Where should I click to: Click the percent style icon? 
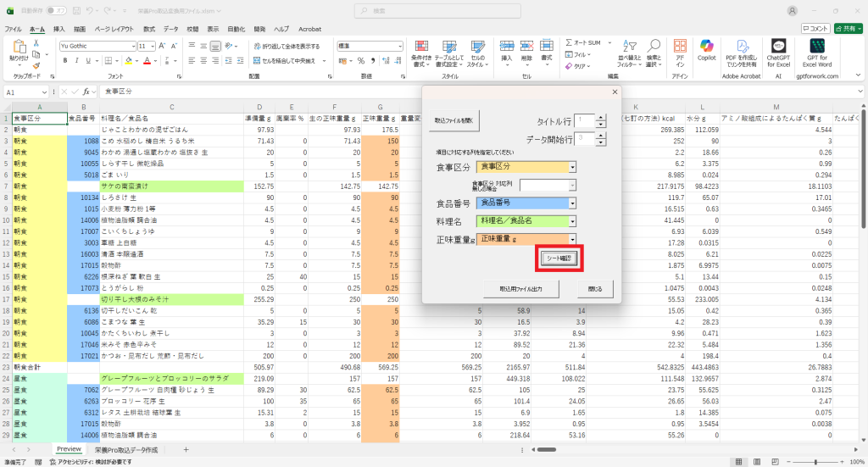point(361,61)
